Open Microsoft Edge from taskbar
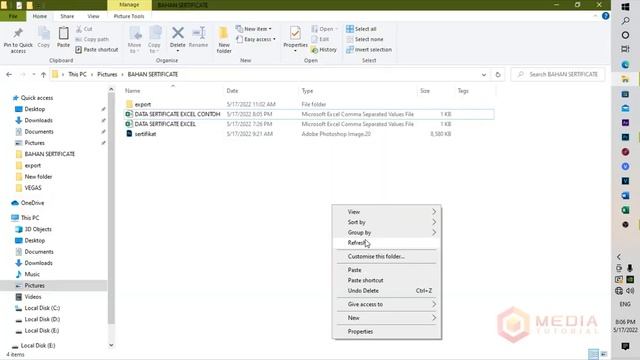The width and height of the screenshot is (640, 360). click(x=625, y=64)
